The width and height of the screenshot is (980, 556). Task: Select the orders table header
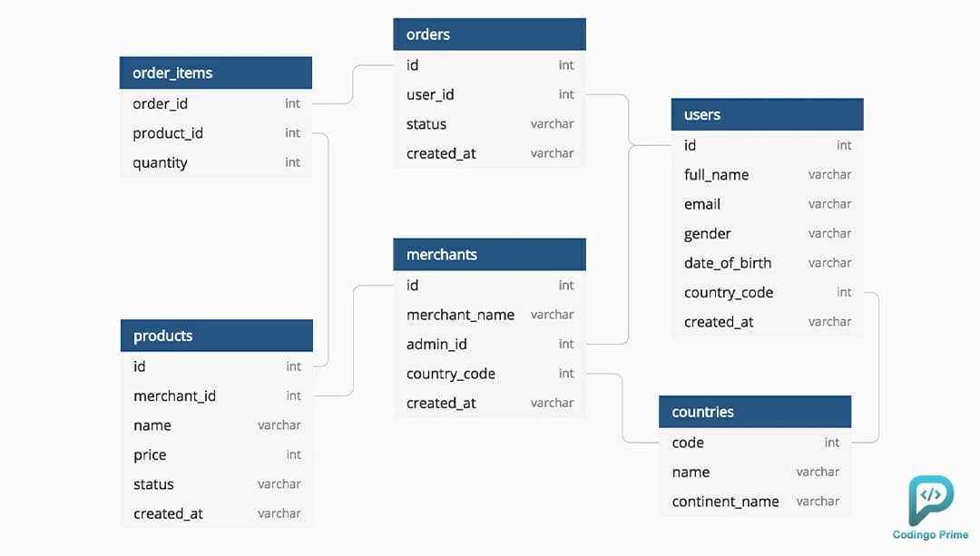point(489,34)
